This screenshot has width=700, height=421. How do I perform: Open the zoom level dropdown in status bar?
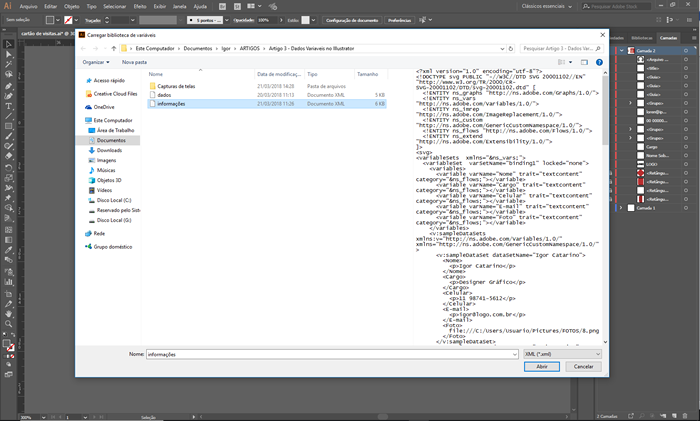[43, 417]
